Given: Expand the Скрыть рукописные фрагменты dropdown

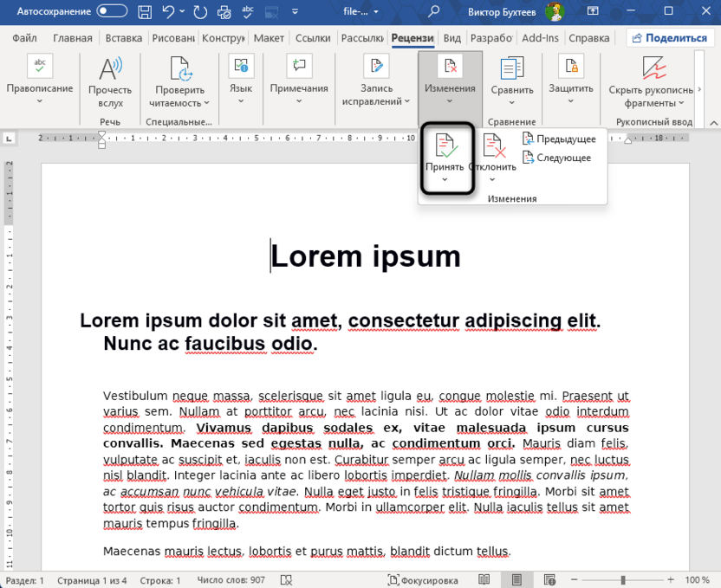Looking at the screenshot, I should click(681, 103).
